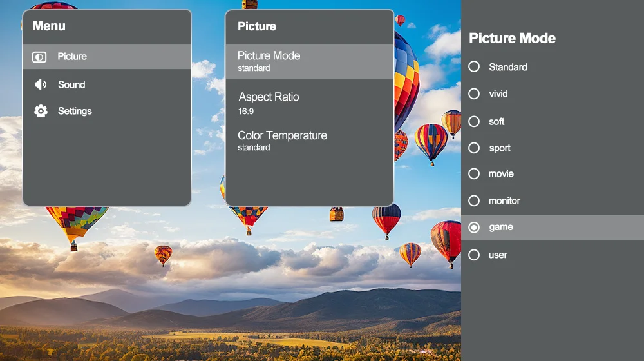Select the sport radio button
The height and width of the screenshot is (361, 644).
click(x=474, y=148)
